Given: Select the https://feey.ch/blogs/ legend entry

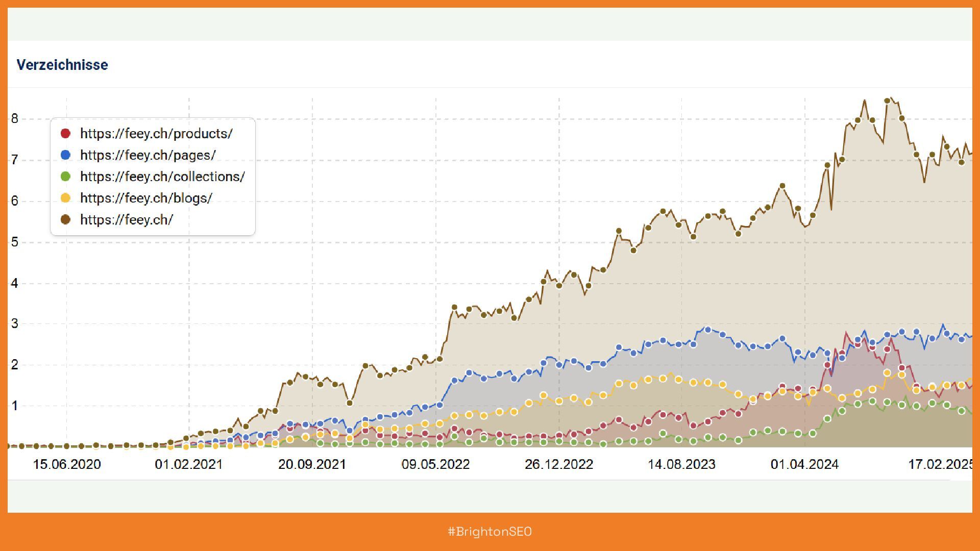Looking at the screenshot, I should (146, 198).
